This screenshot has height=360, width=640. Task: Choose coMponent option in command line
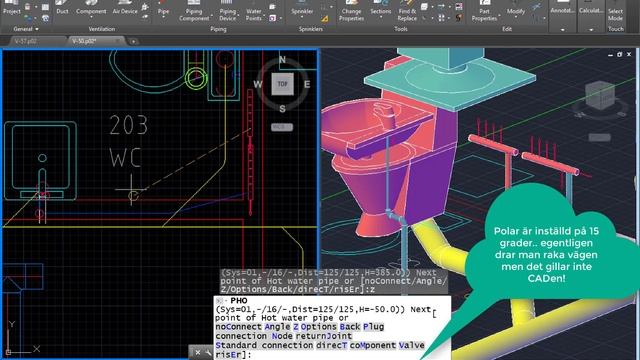coord(373,345)
